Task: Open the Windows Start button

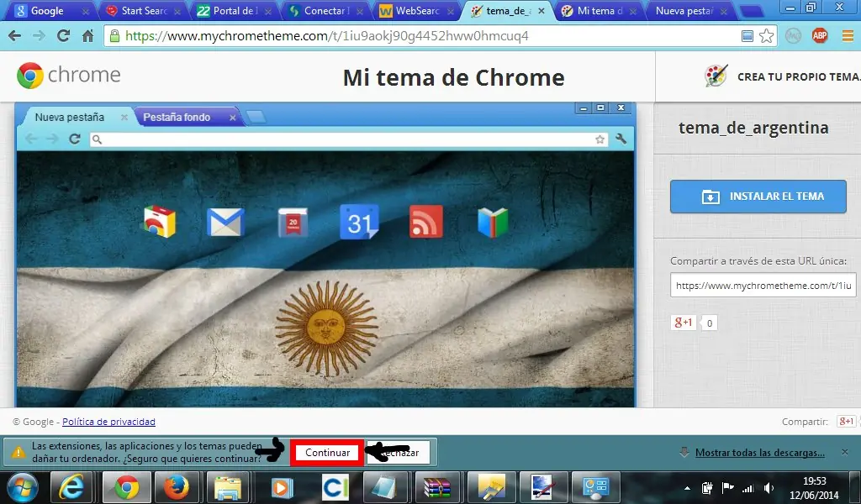Action: (22, 487)
